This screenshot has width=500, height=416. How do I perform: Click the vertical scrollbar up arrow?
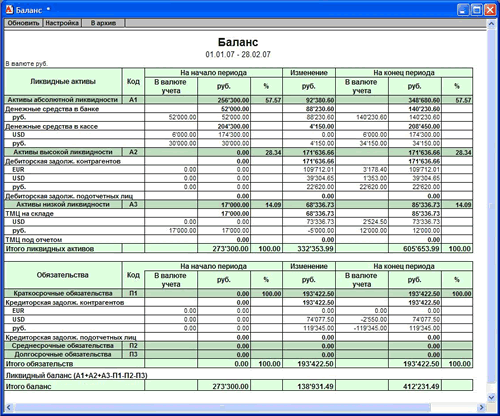(x=491, y=24)
